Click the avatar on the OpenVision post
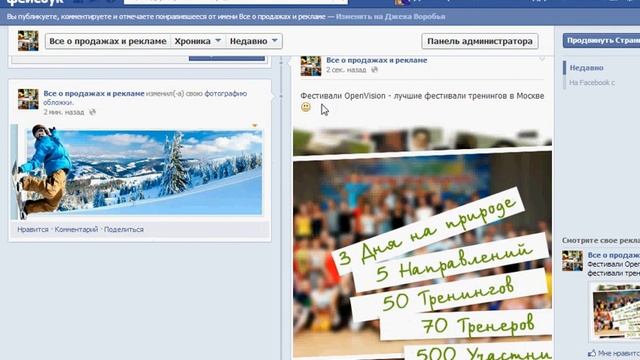The width and height of the screenshot is (640, 360). pyautogui.click(x=311, y=66)
